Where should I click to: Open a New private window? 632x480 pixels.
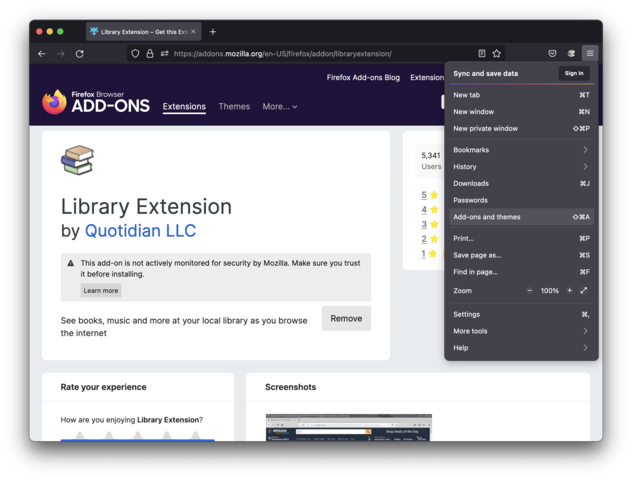pos(521,129)
